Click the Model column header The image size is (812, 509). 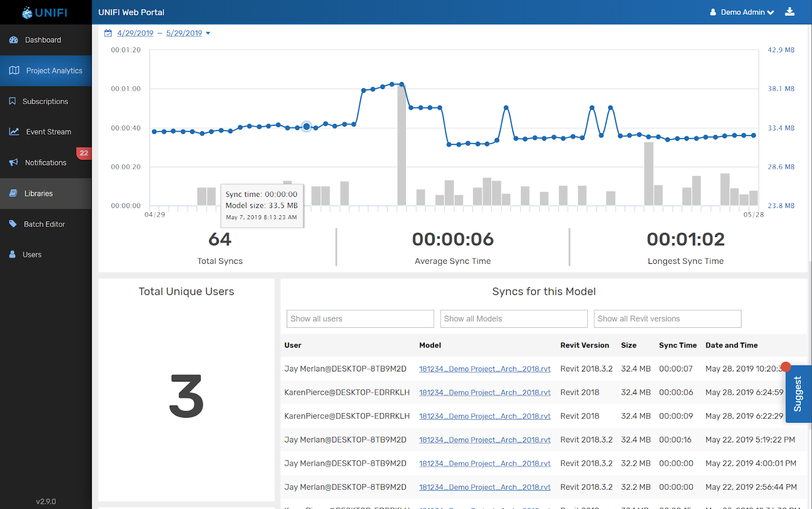430,345
